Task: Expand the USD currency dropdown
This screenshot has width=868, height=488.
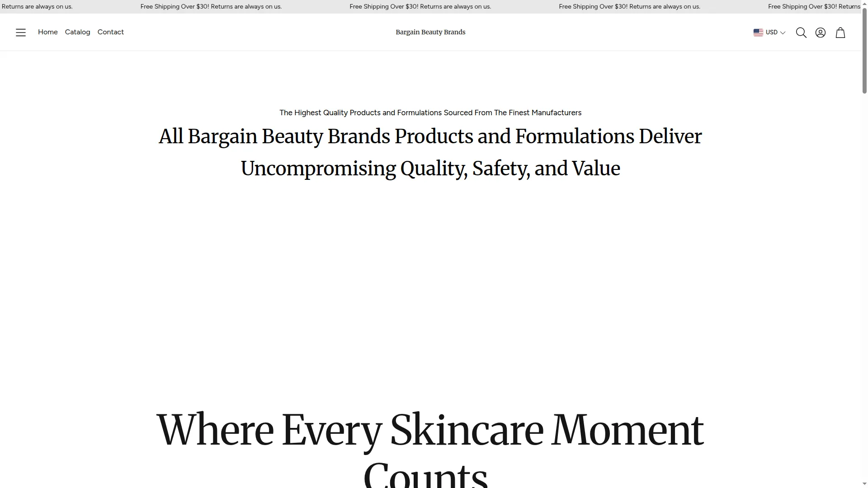Action: pos(769,33)
